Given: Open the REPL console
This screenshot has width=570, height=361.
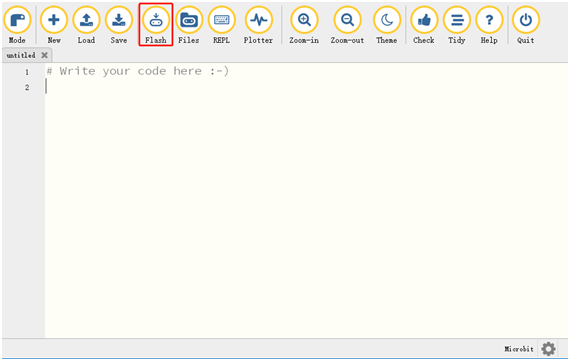Looking at the screenshot, I should tap(221, 25).
